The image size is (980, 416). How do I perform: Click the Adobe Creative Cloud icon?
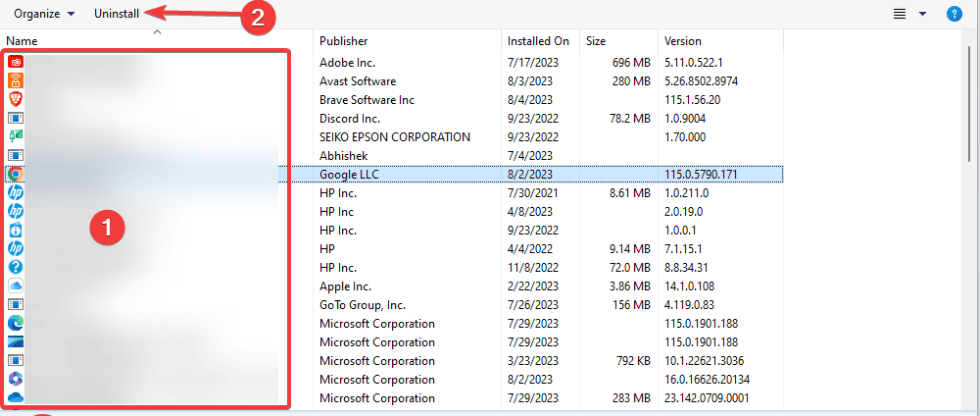(16, 62)
